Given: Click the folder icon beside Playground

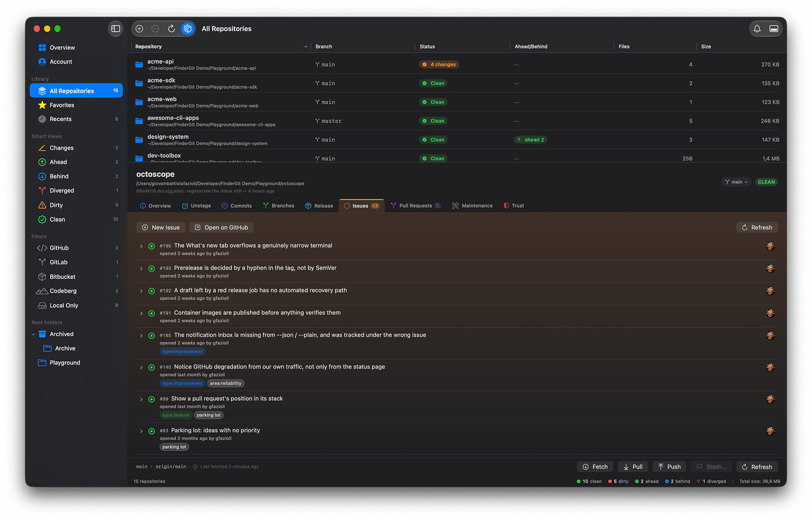Looking at the screenshot, I should pyautogui.click(x=42, y=362).
